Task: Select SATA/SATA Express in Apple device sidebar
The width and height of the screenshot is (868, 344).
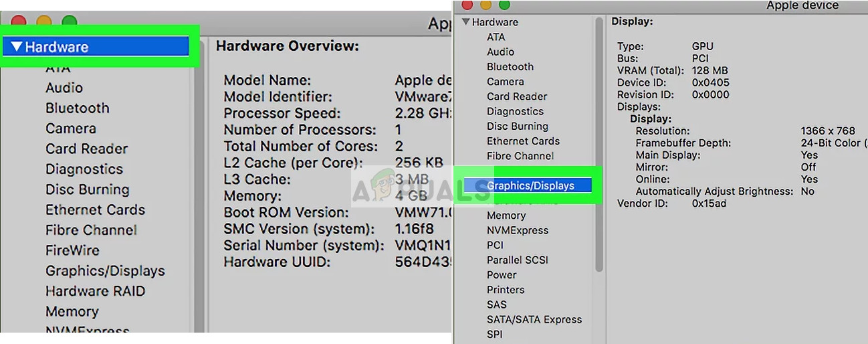Action: pos(534,319)
